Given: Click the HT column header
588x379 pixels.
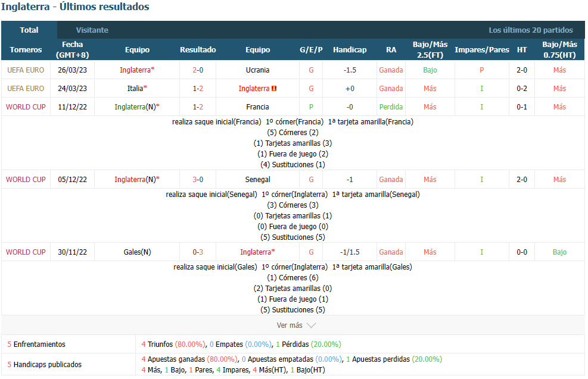Looking at the screenshot, I should [x=522, y=49].
